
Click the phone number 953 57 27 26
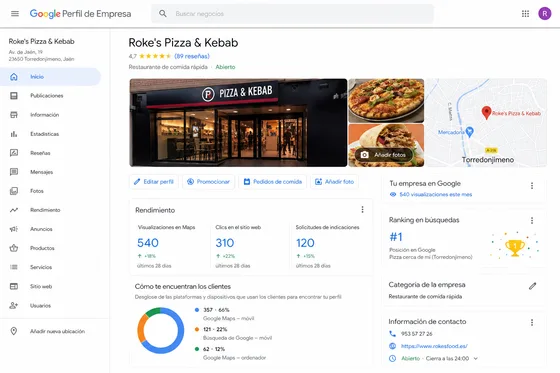click(x=416, y=334)
